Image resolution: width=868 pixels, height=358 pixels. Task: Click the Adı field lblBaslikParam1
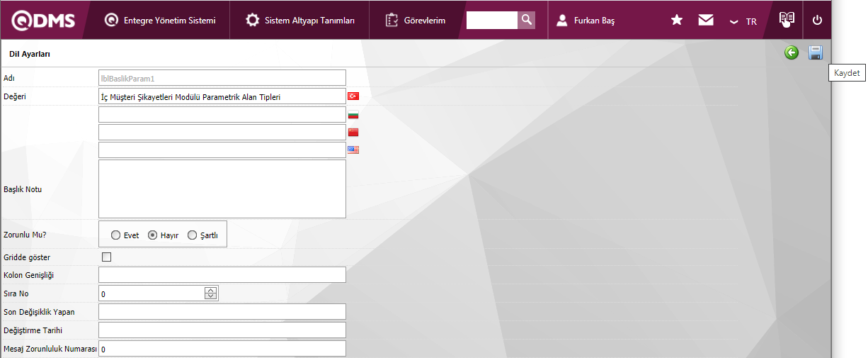(222, 78)
